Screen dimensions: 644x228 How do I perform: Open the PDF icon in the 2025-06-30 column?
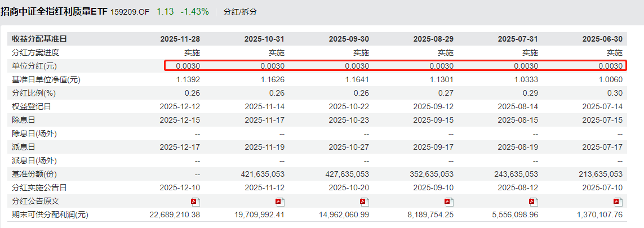click(x=618, y=202)
